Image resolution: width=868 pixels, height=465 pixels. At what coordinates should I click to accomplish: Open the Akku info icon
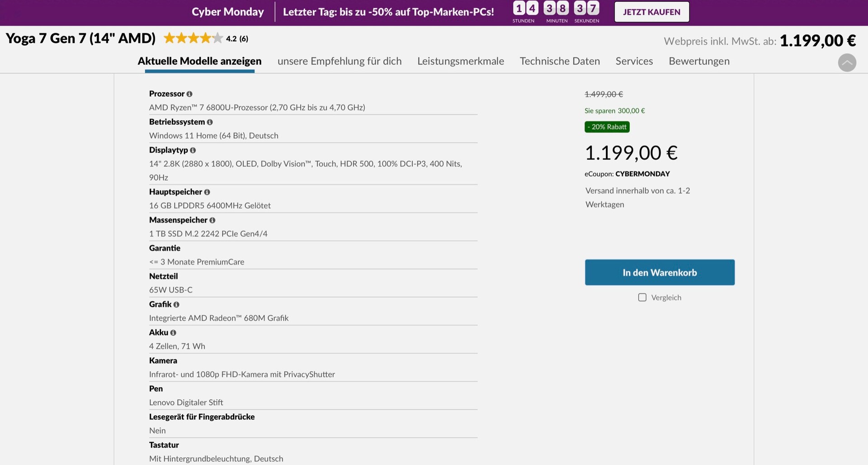tap(173, 333)
